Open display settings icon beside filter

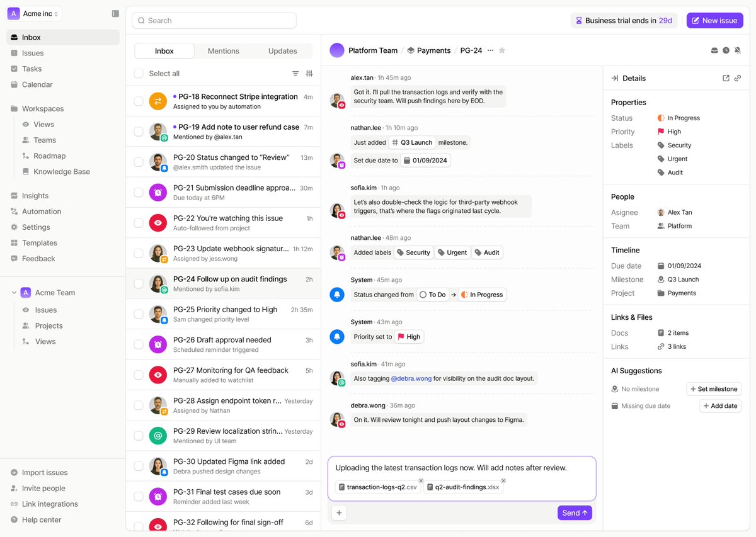click(x=309, y=74)
